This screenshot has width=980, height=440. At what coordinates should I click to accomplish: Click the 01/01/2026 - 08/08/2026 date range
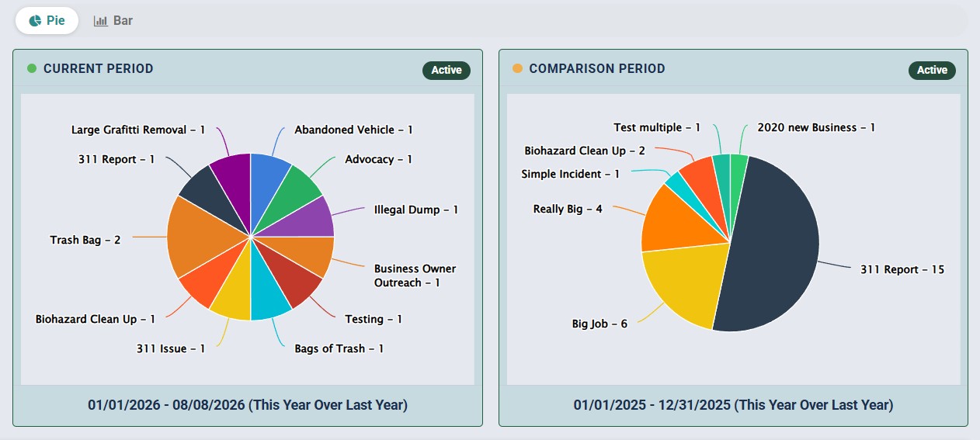coord(248,405)
